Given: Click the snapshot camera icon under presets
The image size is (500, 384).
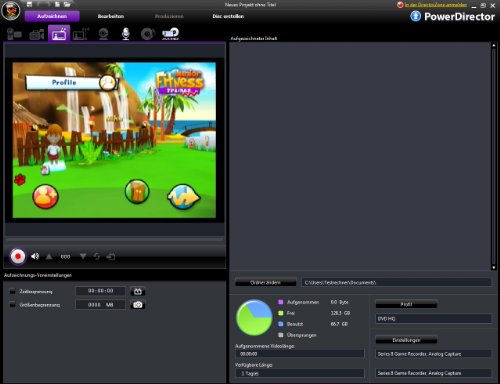Looking at the screenshot, I should [x=138, y=305].
